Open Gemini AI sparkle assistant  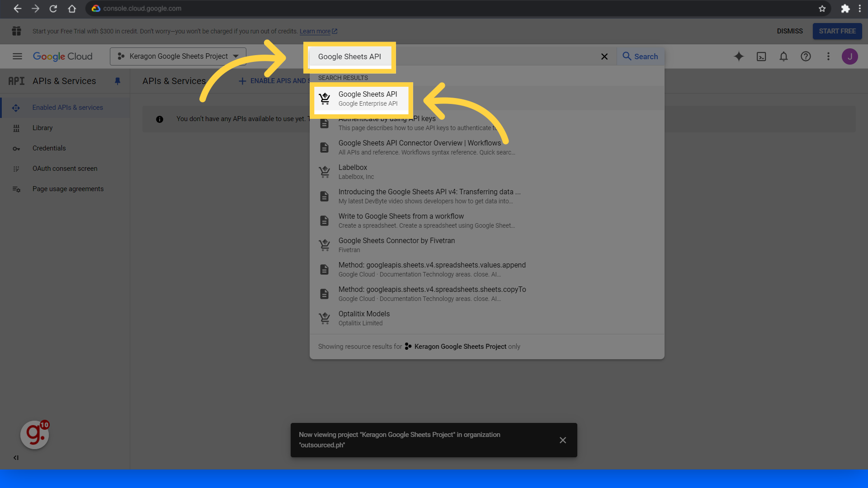tap(739, 56)
